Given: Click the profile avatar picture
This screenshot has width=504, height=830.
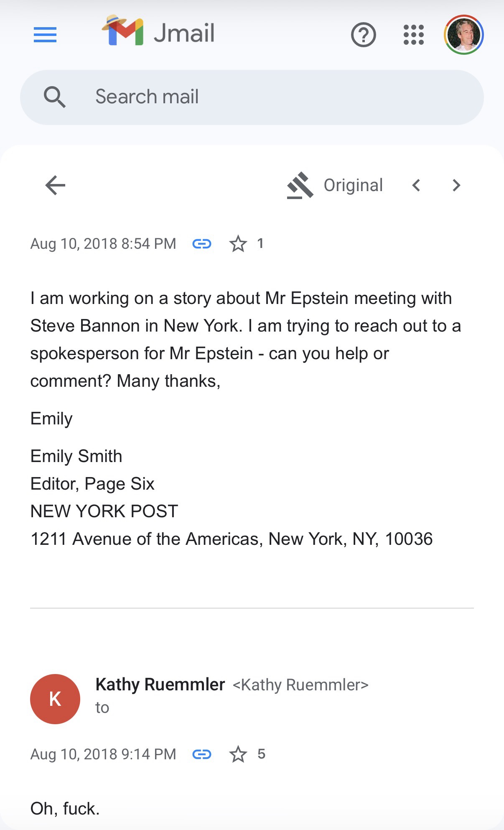Looking at the screenshot, I should 463,35.
